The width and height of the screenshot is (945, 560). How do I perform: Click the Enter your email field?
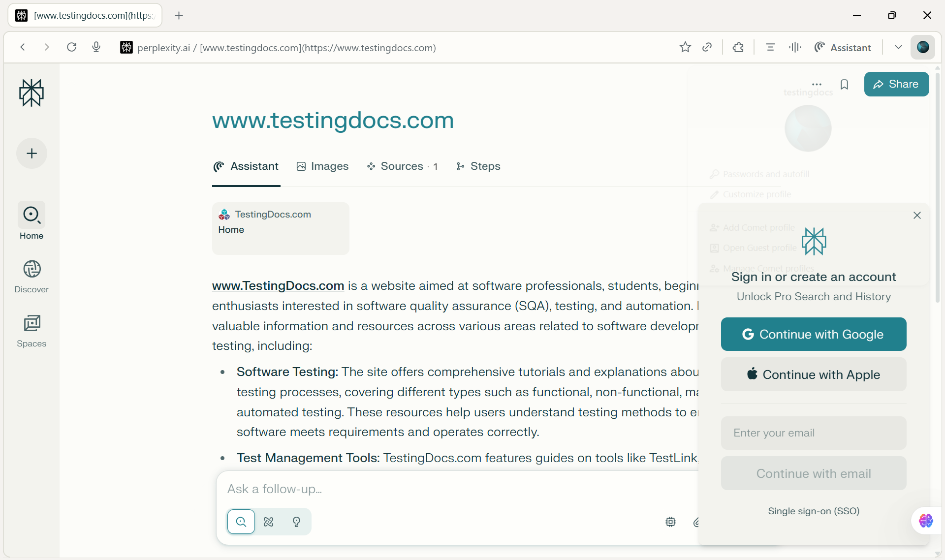[814, 433]
